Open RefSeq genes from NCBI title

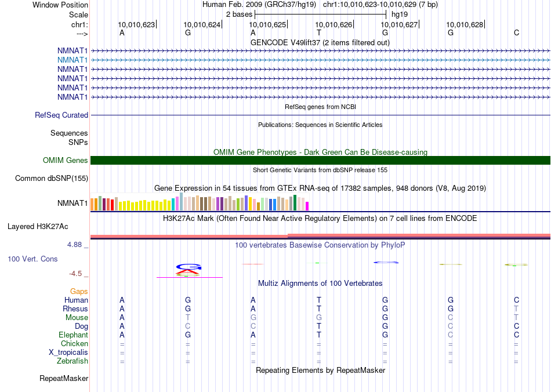pyautogui.click(x=320, y=107)
